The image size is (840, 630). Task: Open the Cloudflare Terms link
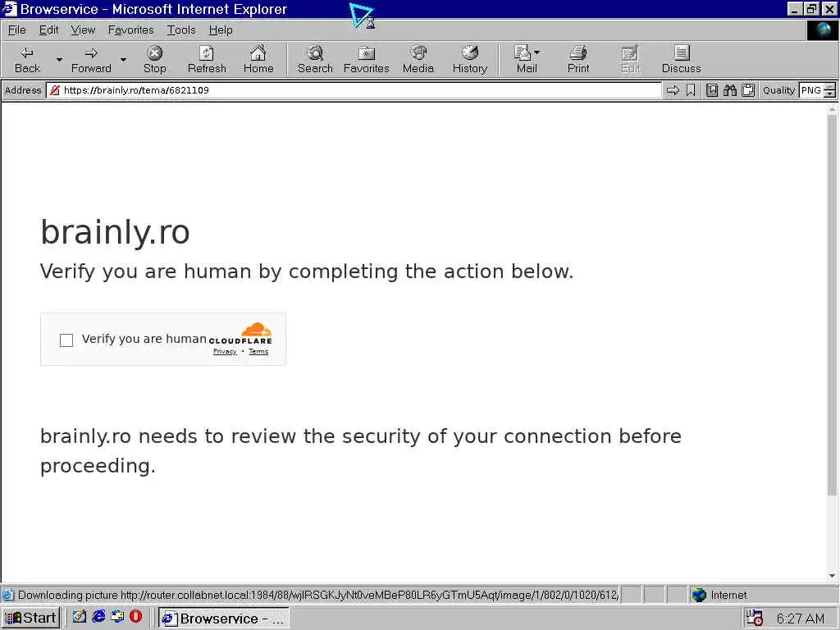click(x=258, y=351)
